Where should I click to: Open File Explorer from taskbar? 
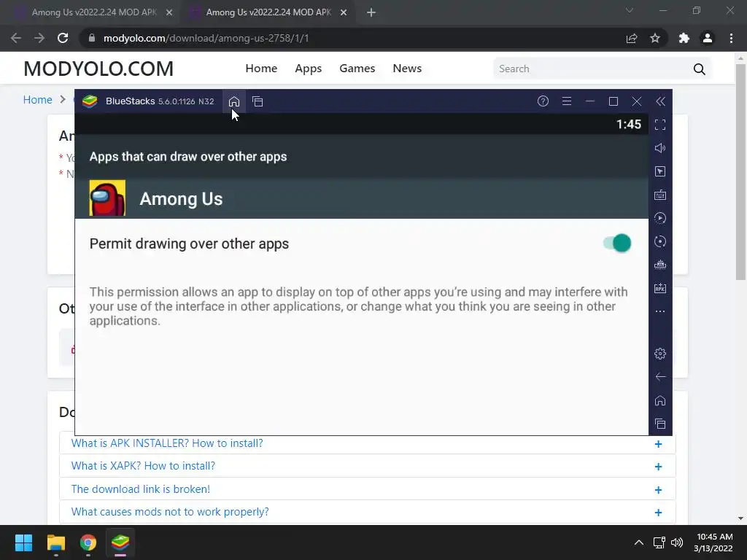coord(55,542)
